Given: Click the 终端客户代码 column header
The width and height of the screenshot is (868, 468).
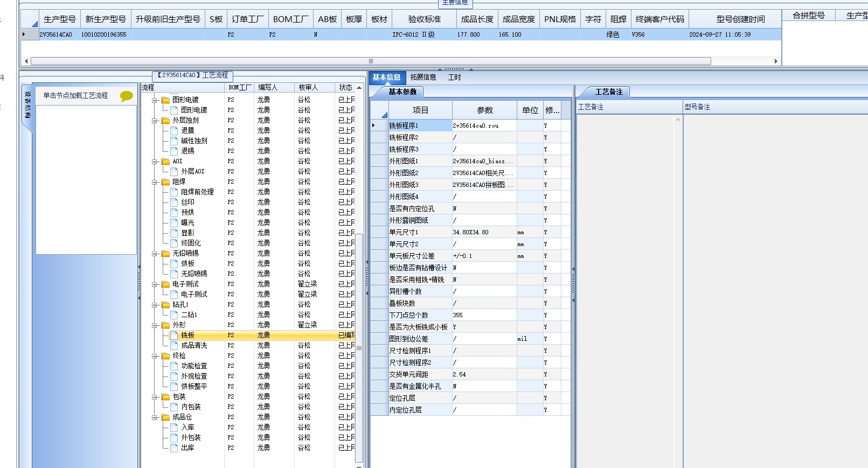Looking at the screenshot, I should pos(659,19).
